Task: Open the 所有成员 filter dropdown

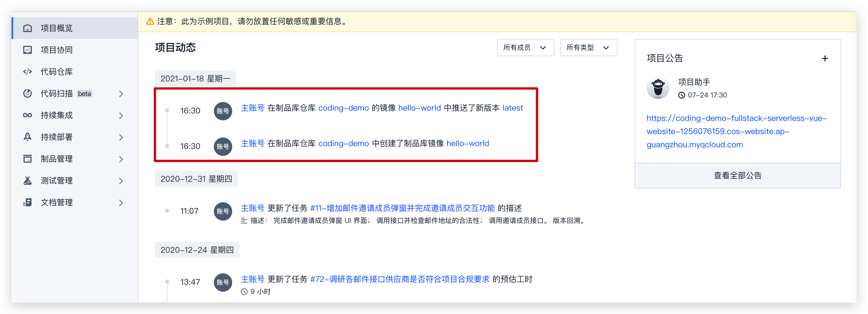Action: (x=525, y=48)
